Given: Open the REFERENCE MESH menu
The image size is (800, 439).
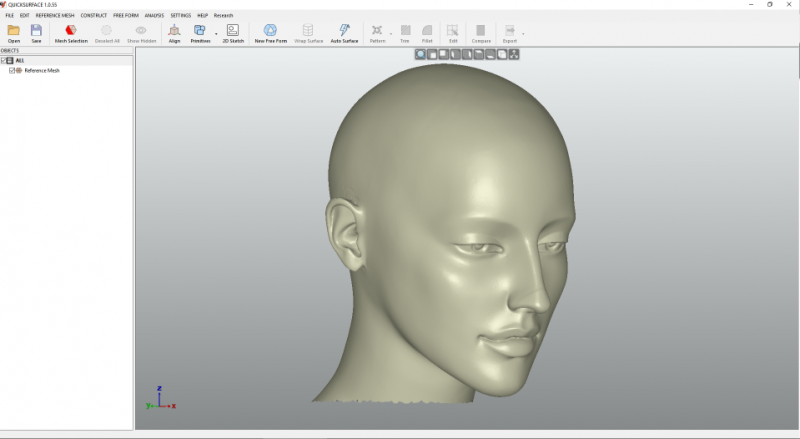Looking at the screenshot, I should coord(55,16).
